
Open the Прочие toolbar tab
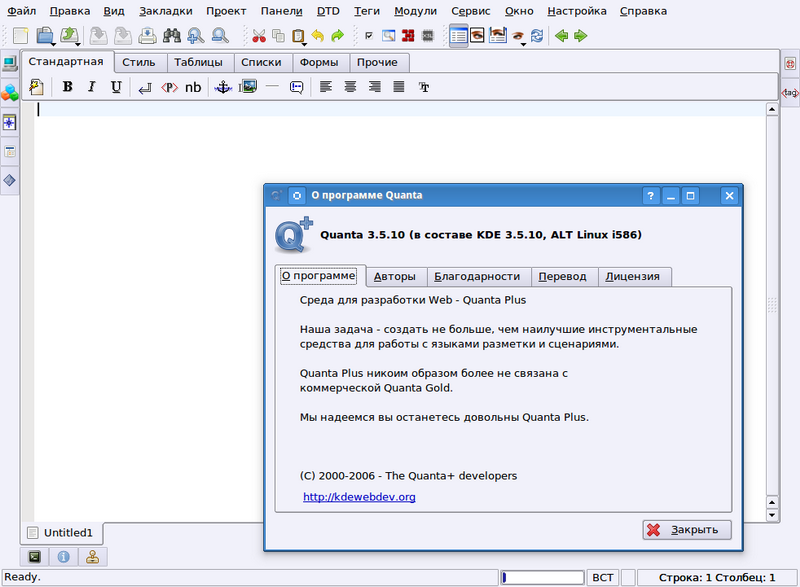pyautogui.click(x=378, y=62)
